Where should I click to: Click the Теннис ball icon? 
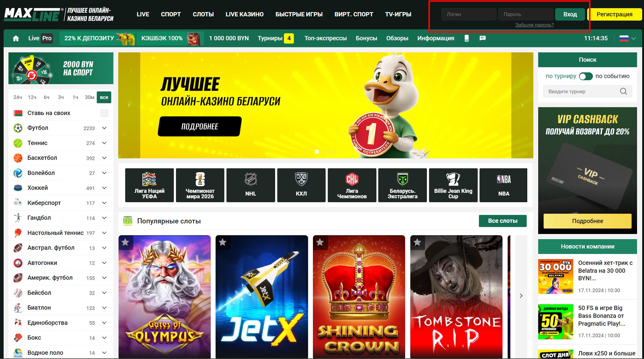[18, 143]
